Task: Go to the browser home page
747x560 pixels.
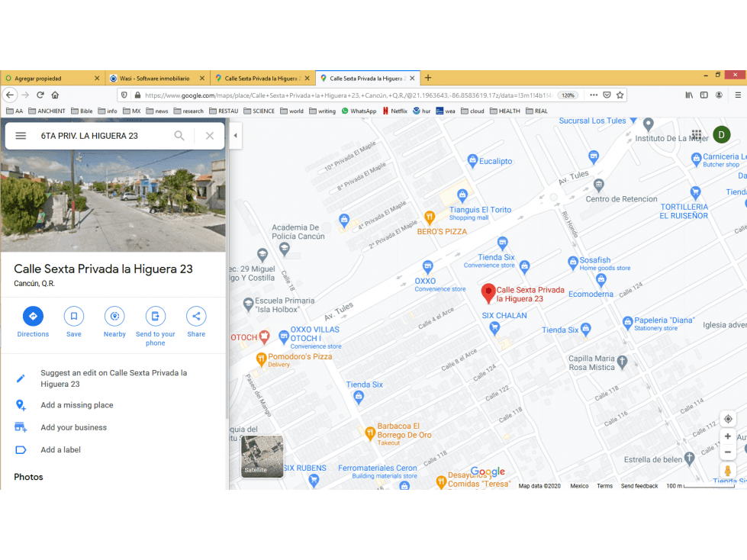Action: click(55, 95)
